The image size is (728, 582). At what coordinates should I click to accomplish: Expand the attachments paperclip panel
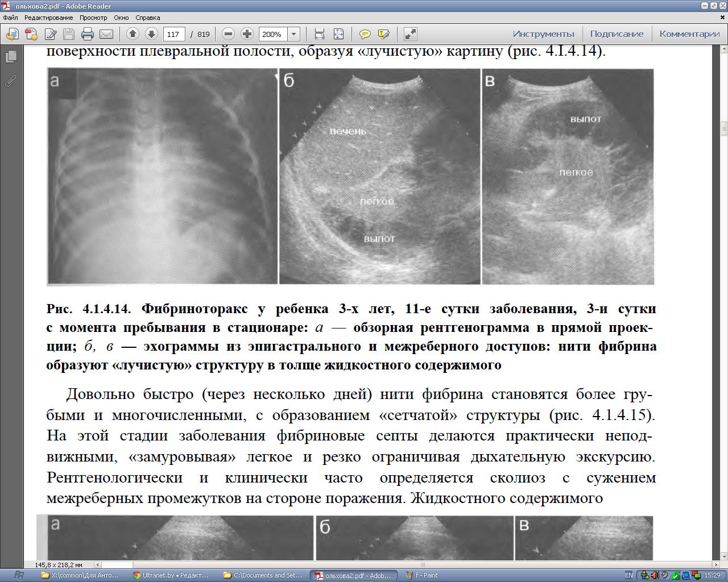[11, 81]
